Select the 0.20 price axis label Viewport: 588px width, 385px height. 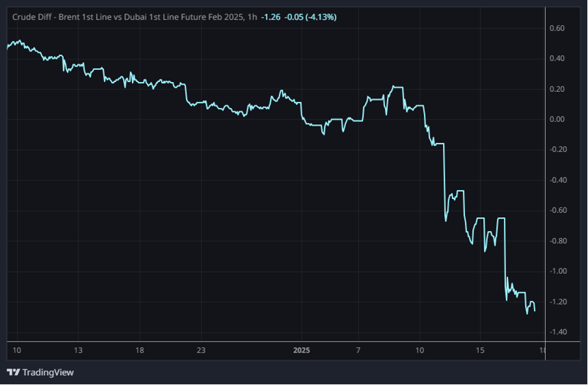557,89
